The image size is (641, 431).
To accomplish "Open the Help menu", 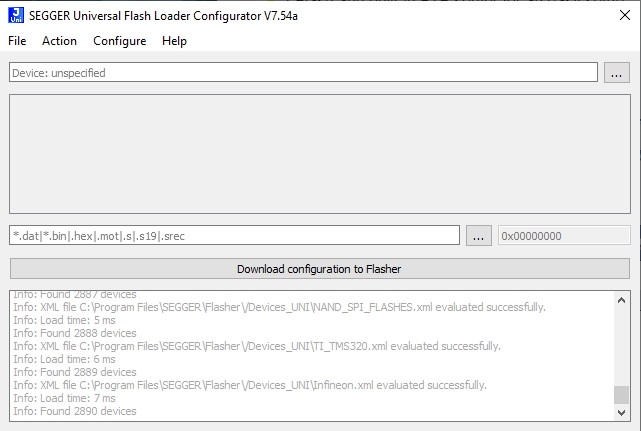I will point(174,41).
